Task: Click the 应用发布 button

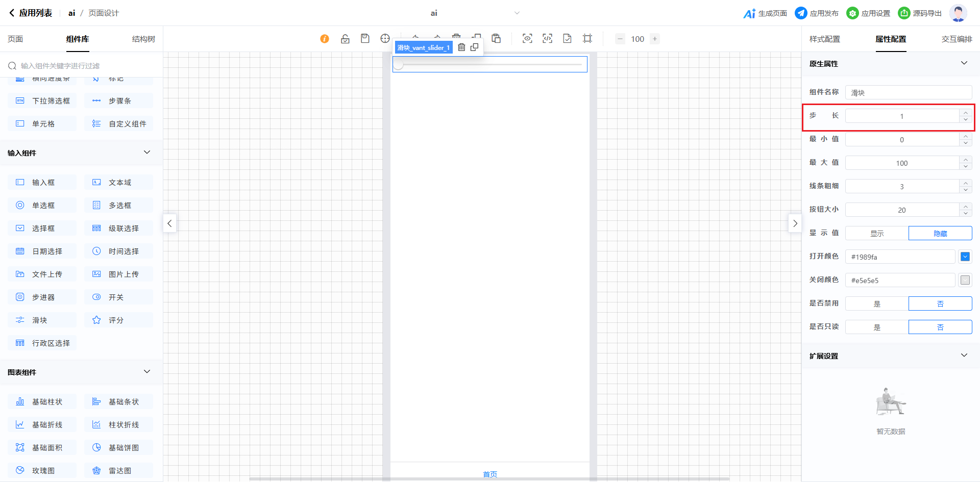Action: (x=817, y=13)
